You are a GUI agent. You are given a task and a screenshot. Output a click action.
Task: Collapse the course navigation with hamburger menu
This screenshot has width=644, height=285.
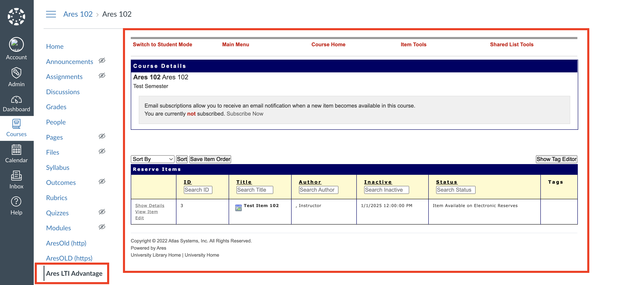click(x=51, y=14)
